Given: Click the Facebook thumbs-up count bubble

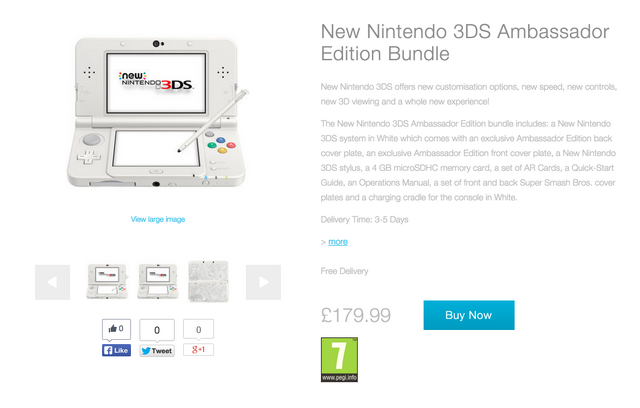Looking at the screenshot, I should coord(116,329).
